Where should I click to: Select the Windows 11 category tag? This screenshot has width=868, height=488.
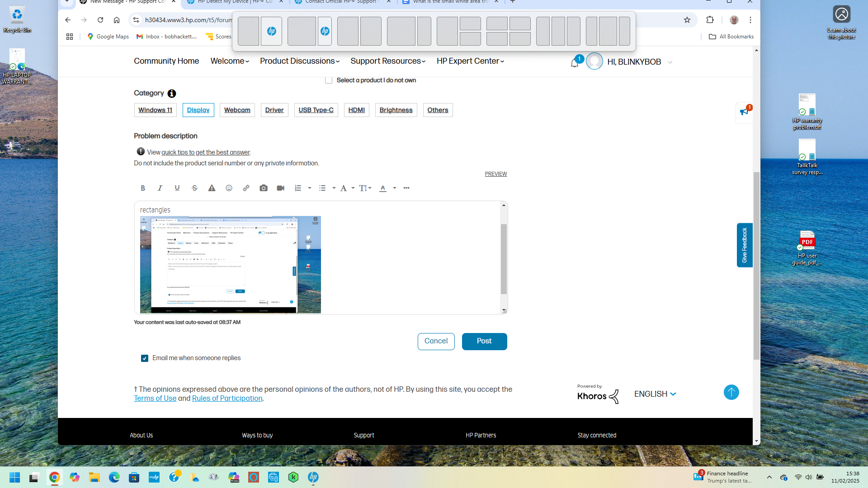tap(155, 110)
